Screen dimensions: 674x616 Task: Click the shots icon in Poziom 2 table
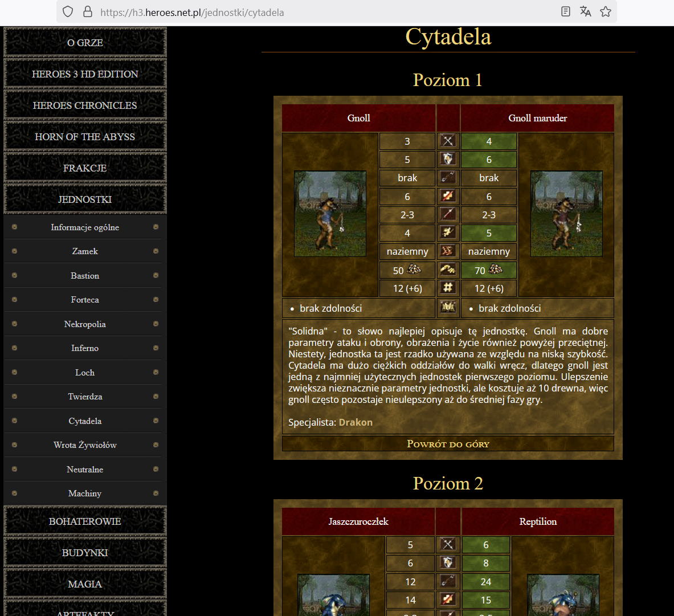[448, 581]
